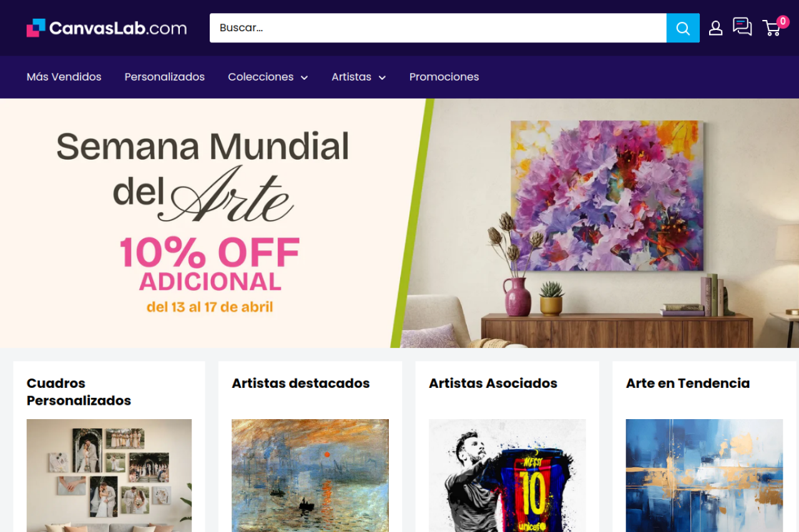This screenshot has width=799, height=532.
Task: Expand the Colecciones dropdown chevron
Action: 304,77
